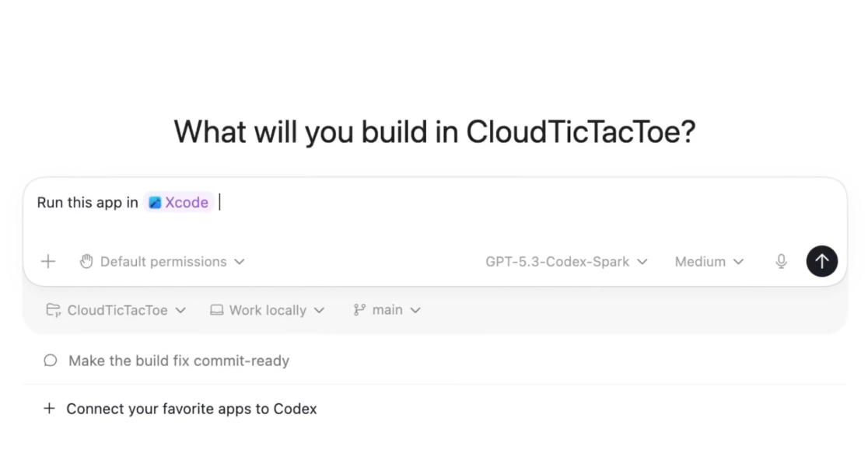The image size is (868, 467).
Task: Click the hand permissions icon
Action: (x=86, y=262)
